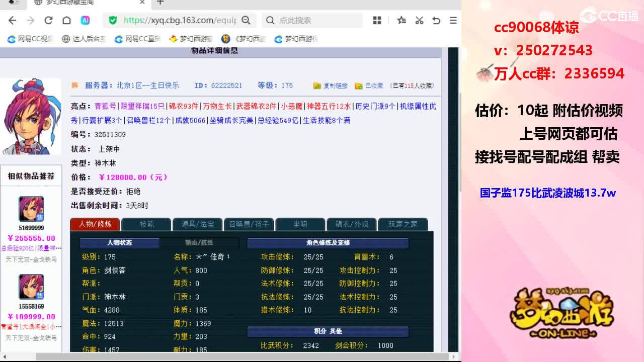Click the ￥255555.00 price link
Image resolution: width=644 pixels, height=362 pixels.
point(31,238)
